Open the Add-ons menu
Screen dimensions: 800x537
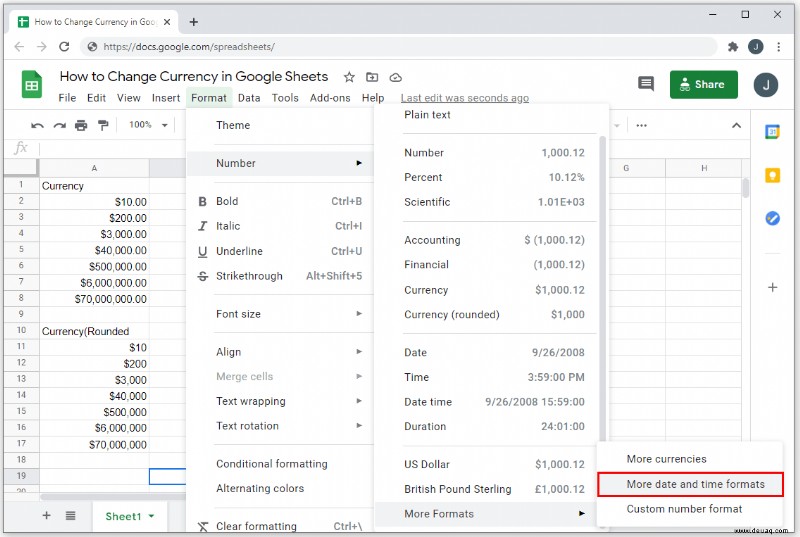330,98
